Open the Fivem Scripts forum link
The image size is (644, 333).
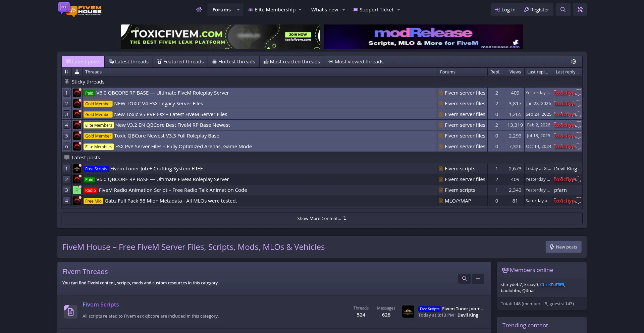click(101, 304)
